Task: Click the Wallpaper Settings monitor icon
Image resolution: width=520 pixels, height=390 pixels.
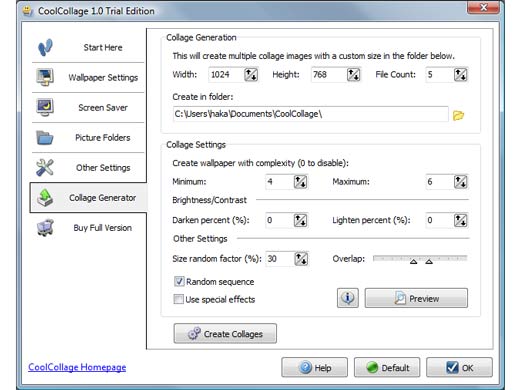Action: click(x=45, y=77)
